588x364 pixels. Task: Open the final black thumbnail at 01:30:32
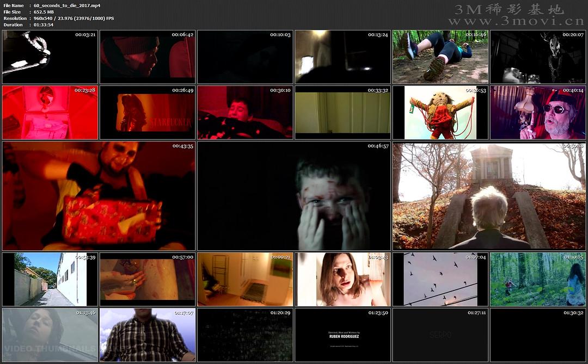tap(538, 335)
